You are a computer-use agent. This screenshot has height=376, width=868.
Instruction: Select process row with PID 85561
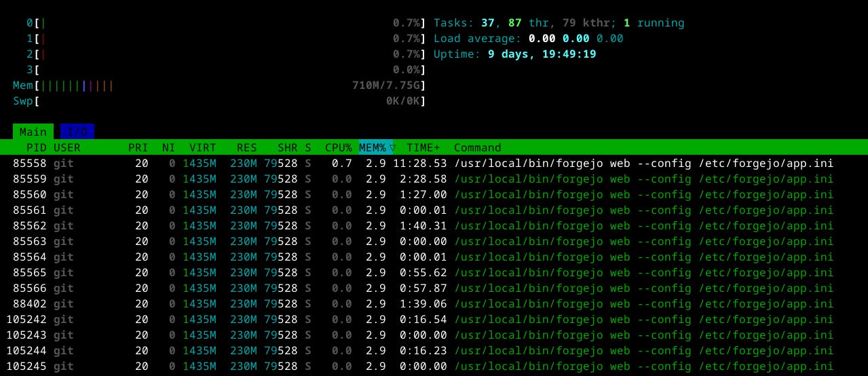(x=434, y=210)
